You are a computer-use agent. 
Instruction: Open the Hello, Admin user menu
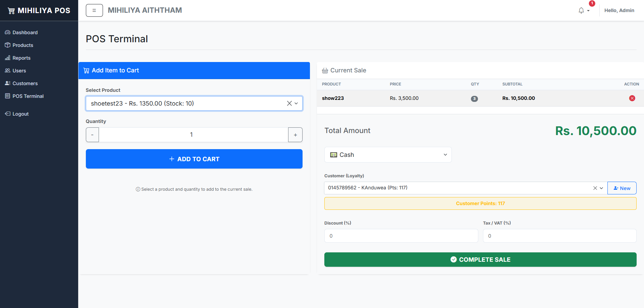(619, 10)
